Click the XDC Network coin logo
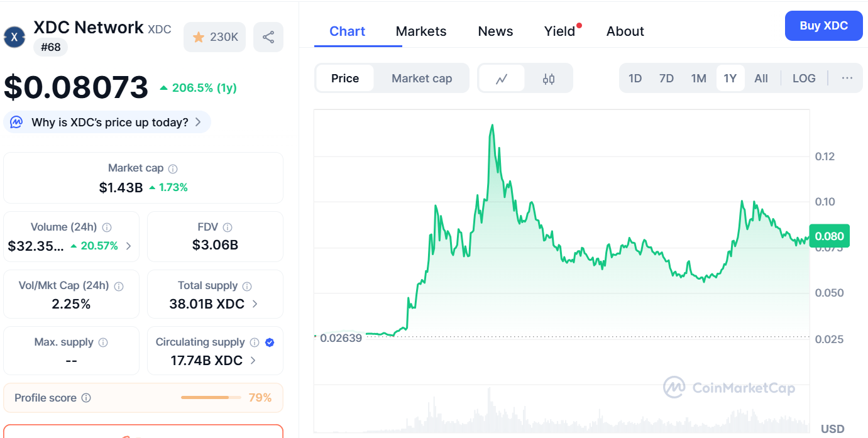The image size is (868, 438). click(x=14, y=37)
